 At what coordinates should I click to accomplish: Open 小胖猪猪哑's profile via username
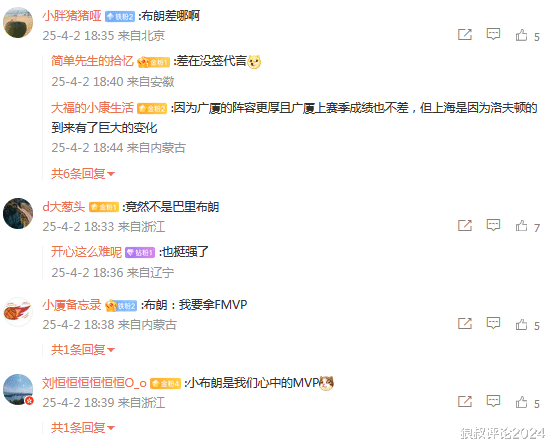tap(72, 16)
